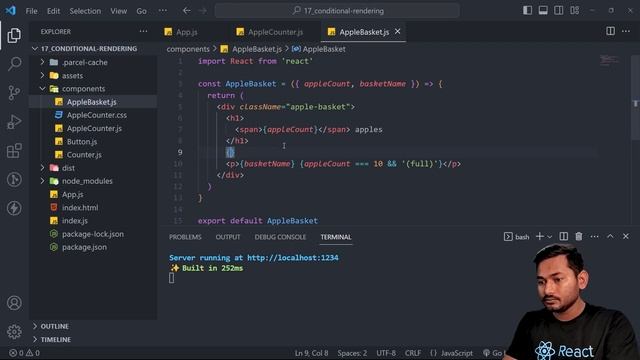Split the editor to the right
640x360 pixels.
pyautogui.click(x=610, y=31)
